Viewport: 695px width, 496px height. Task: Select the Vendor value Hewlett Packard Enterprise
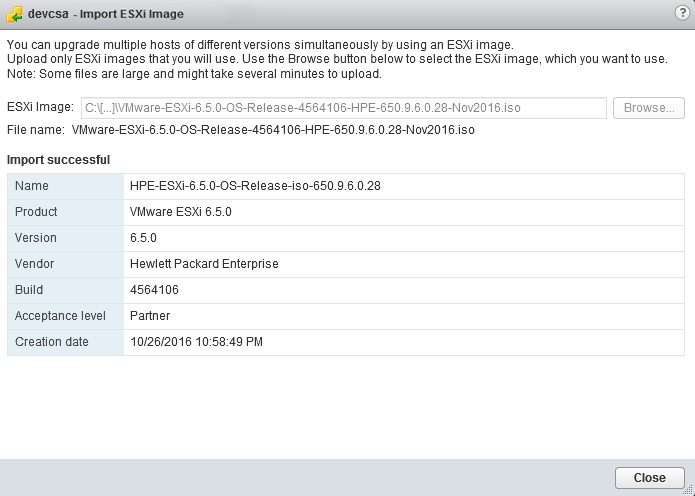(x=204, y=264)
